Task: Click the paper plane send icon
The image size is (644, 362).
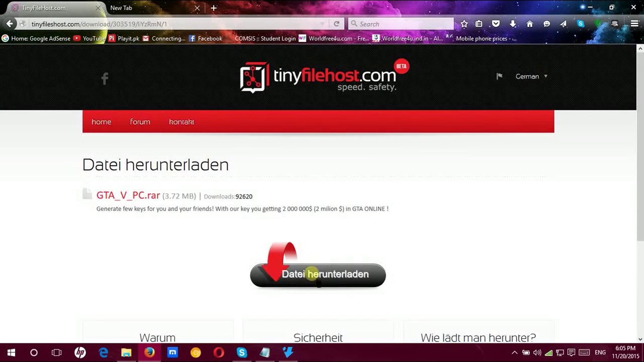Action: [x=563, y=24]
